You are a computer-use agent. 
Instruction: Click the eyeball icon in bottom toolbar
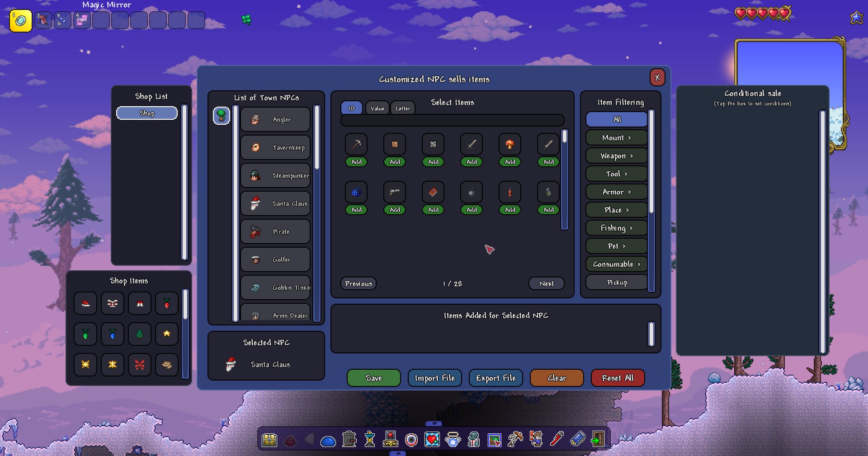(x=411, y=439)
